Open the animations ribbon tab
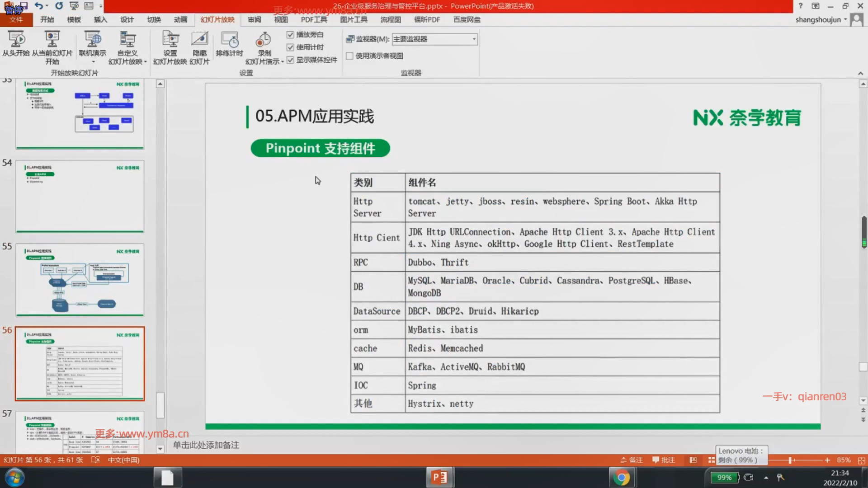This screenshot has width=868, height=488. (180, 19)
